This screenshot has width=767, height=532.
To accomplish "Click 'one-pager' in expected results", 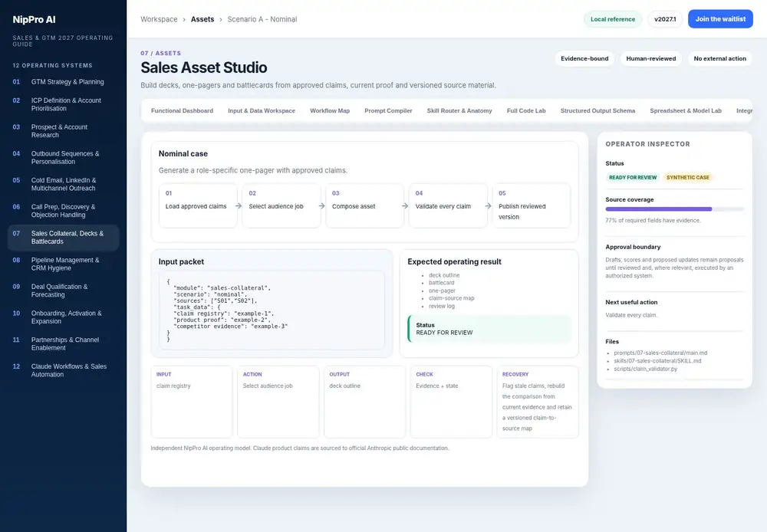I will [443, 291].
